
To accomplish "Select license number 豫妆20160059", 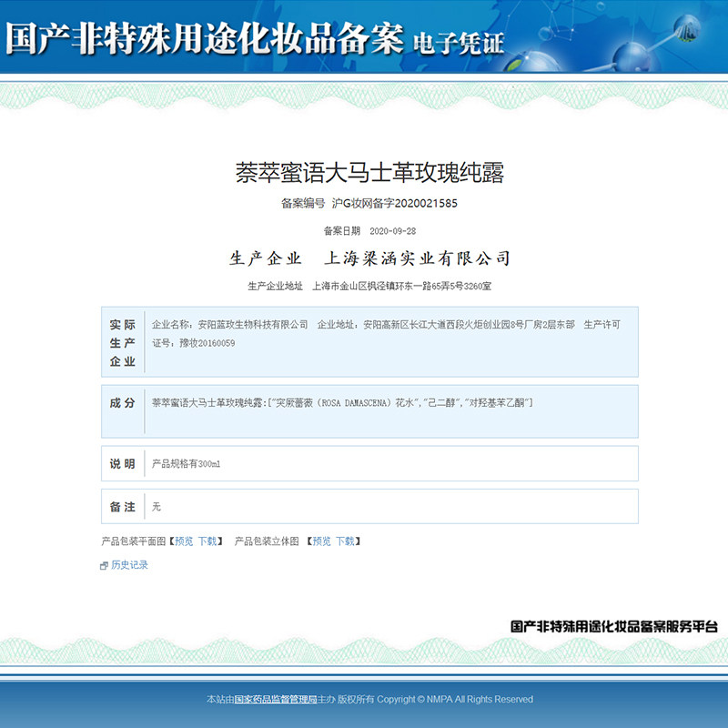I will pyautogui.click(x=207, y=343).
